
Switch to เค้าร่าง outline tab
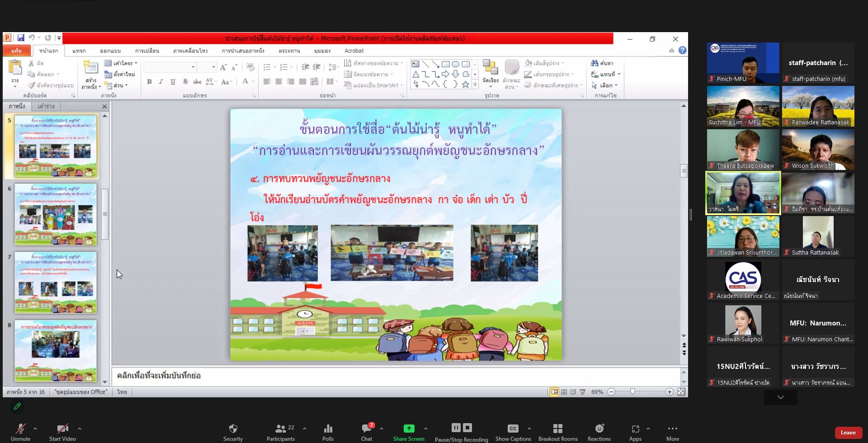[x=46, y=106]
